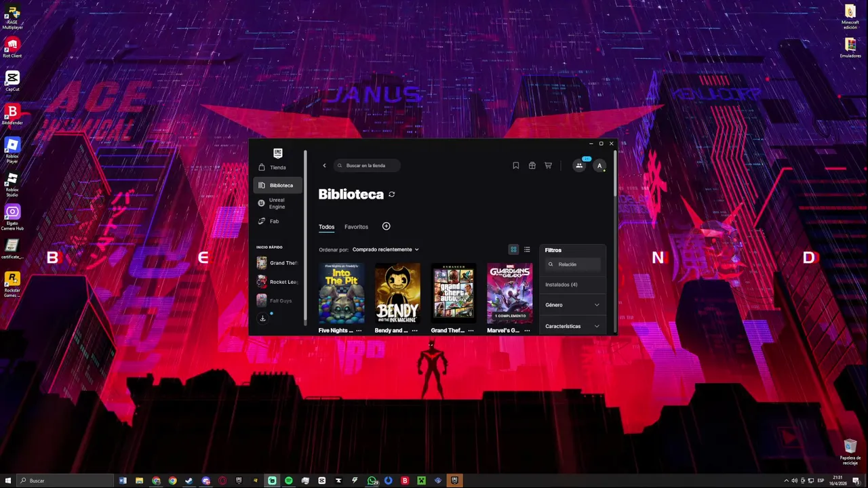Image resolution: width=868 pixels, height=488 pixels.
Task: Open Bitdefender desktop shortcut
Action: (12, 115)
